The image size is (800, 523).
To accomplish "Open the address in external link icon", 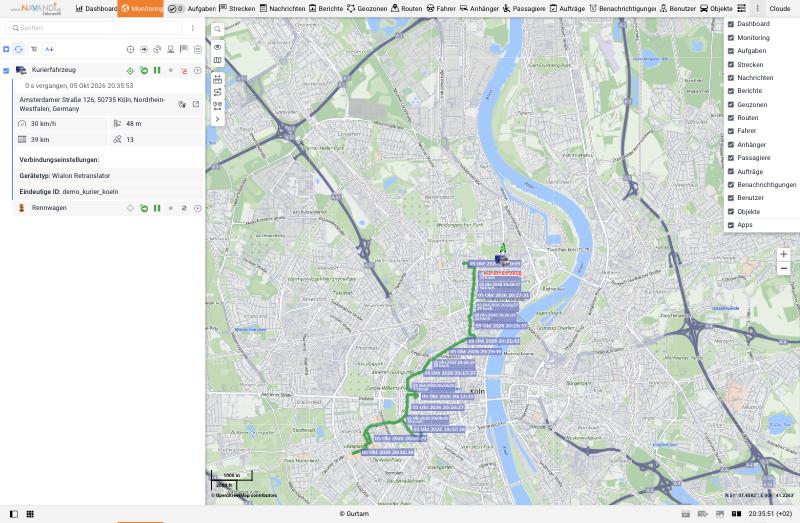I will coord(196,104).
